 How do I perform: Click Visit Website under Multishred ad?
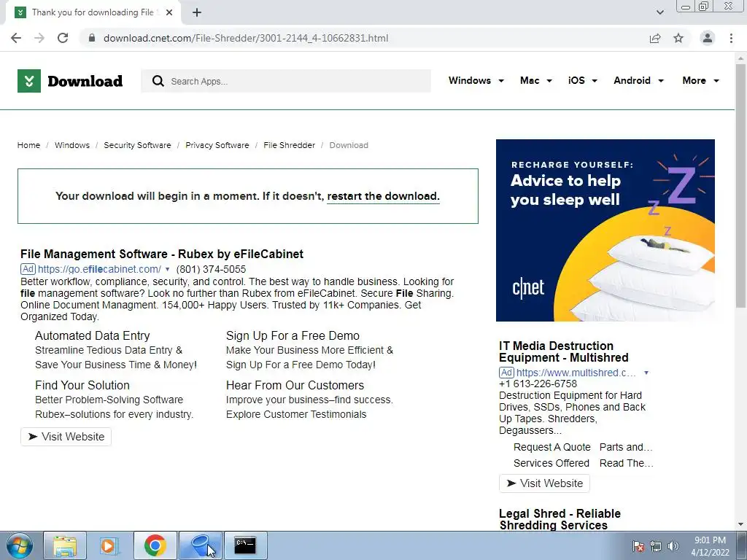coord(544,483)
